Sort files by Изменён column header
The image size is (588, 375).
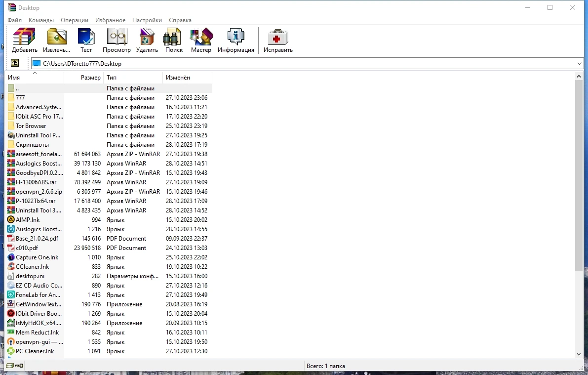(187, 78)
